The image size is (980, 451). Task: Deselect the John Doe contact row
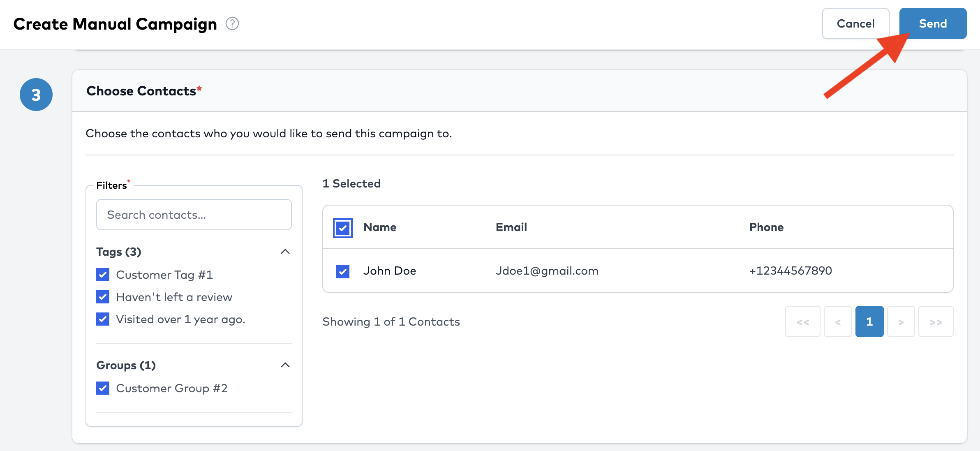(x=342, y=271)
